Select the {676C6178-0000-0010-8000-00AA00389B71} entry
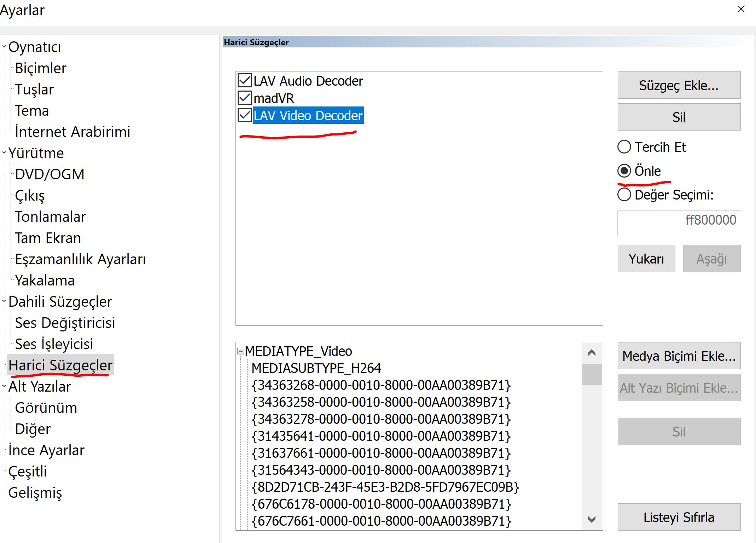Viewport: 756px width, 543px height. [381, 504]
